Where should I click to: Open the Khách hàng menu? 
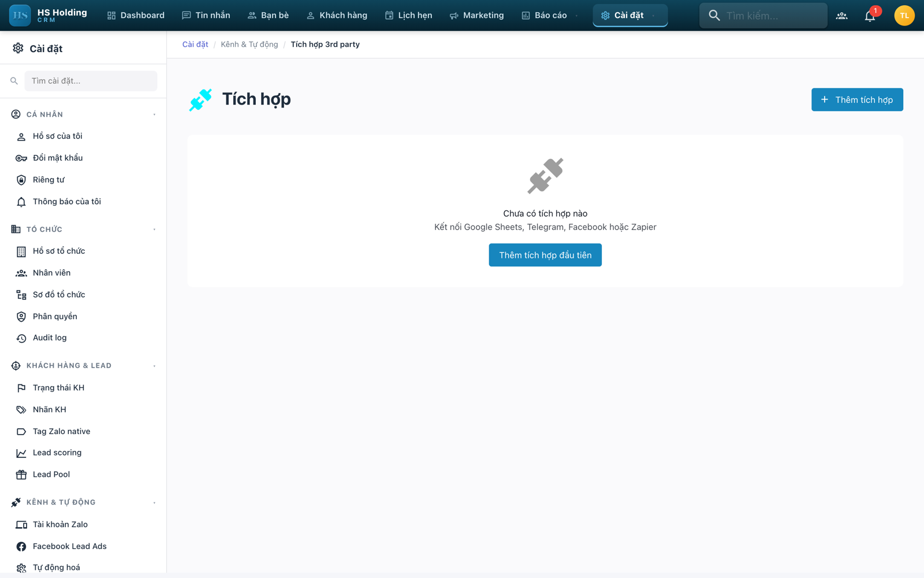pos(337,16)
